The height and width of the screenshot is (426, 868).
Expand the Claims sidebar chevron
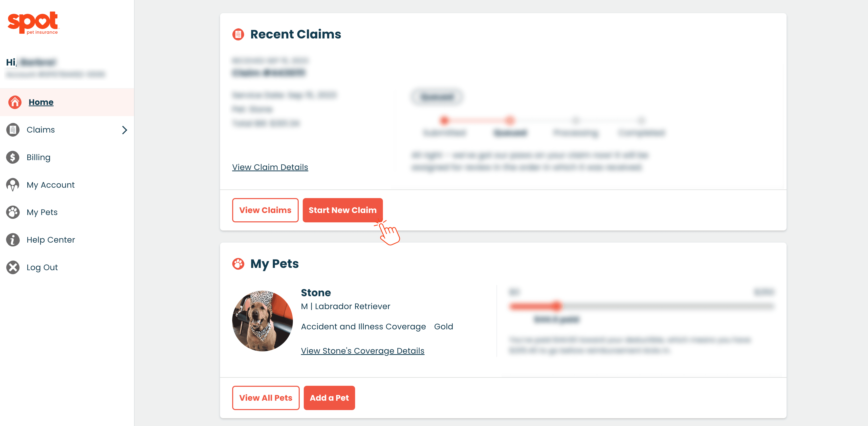(125, 130)
